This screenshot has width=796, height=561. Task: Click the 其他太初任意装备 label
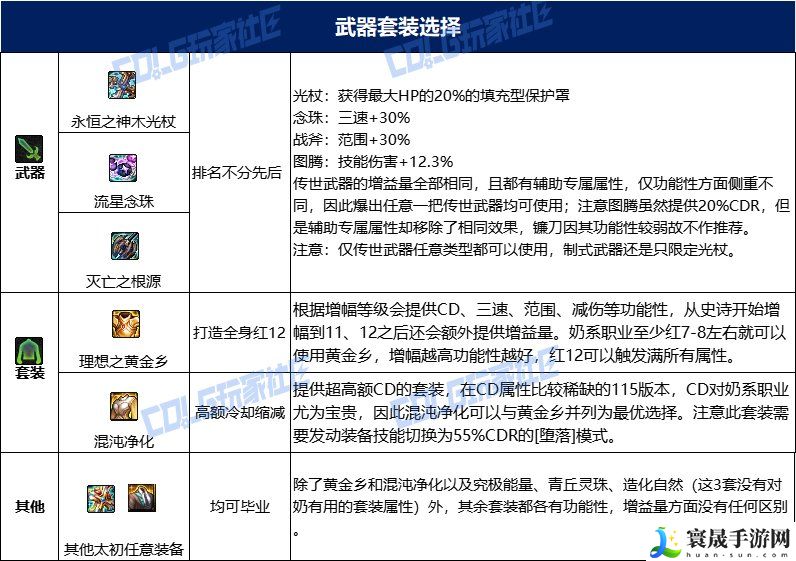click(x=123, y=549)
